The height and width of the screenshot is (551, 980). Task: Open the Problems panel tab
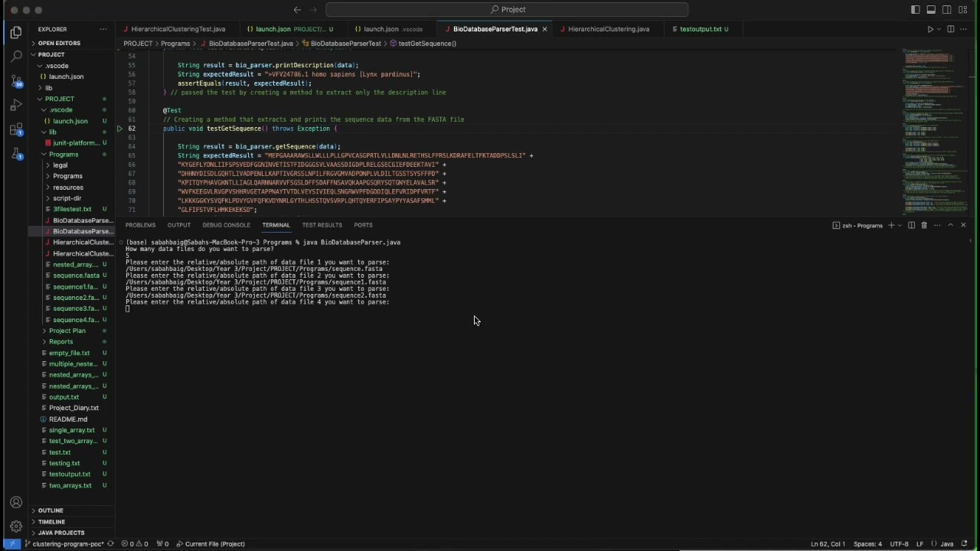point(140,225)
